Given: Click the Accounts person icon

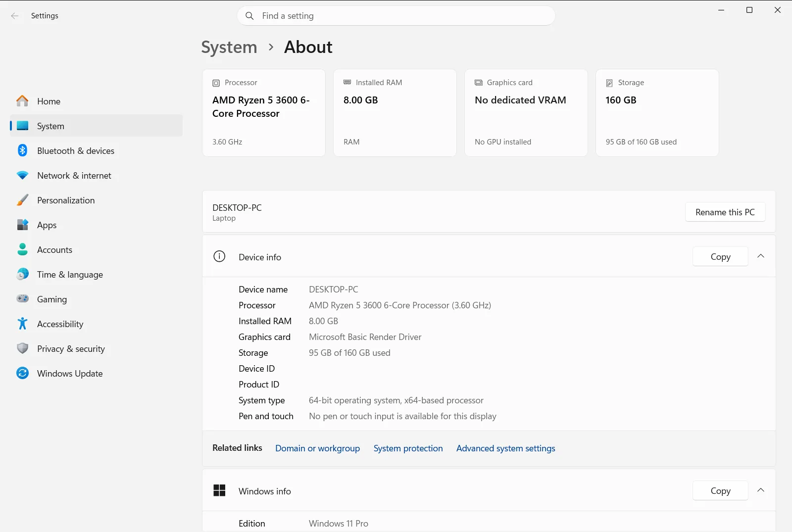Looking at the screenshot, I should click(x=22, y=249).
